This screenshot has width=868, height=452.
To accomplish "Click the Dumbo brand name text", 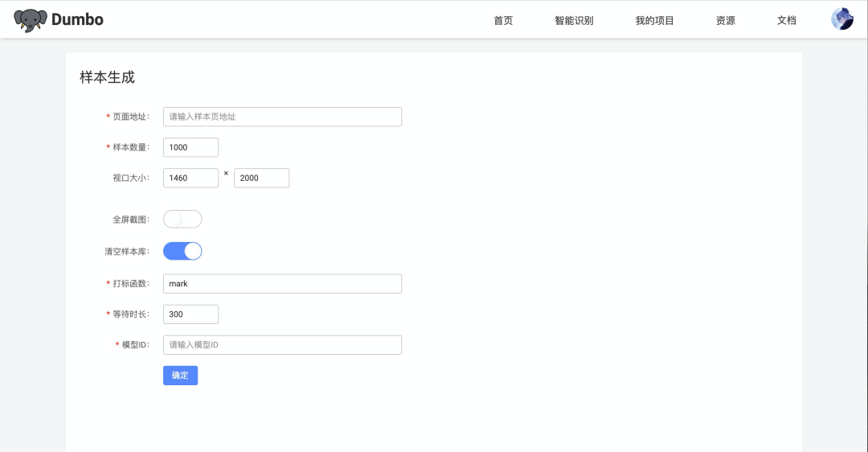I will [77, 20].
